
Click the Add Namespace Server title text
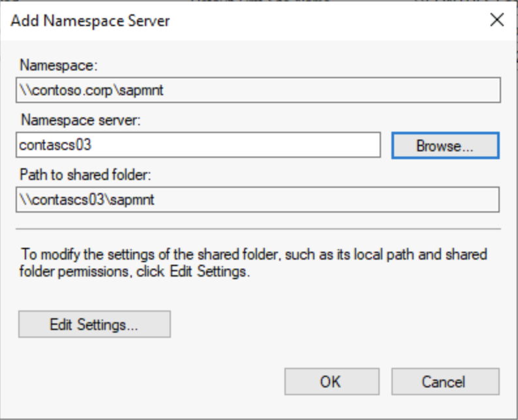[90, 21]
